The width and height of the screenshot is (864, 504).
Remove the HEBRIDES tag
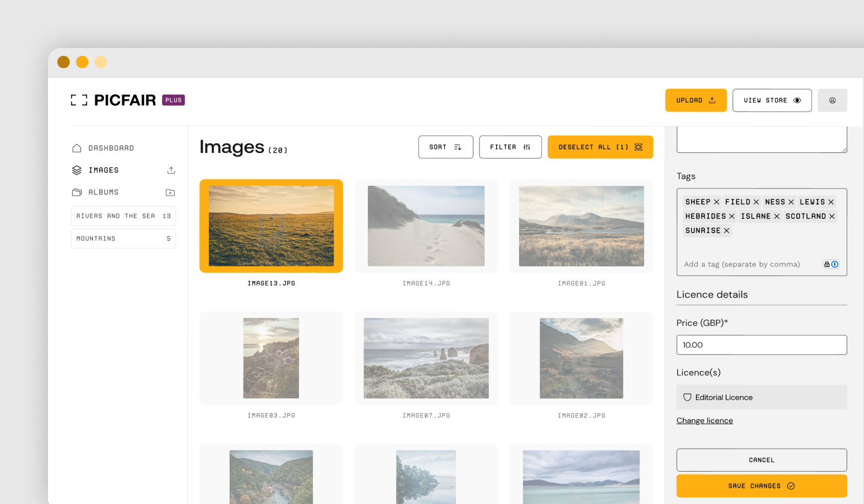[x=731, y=217]
